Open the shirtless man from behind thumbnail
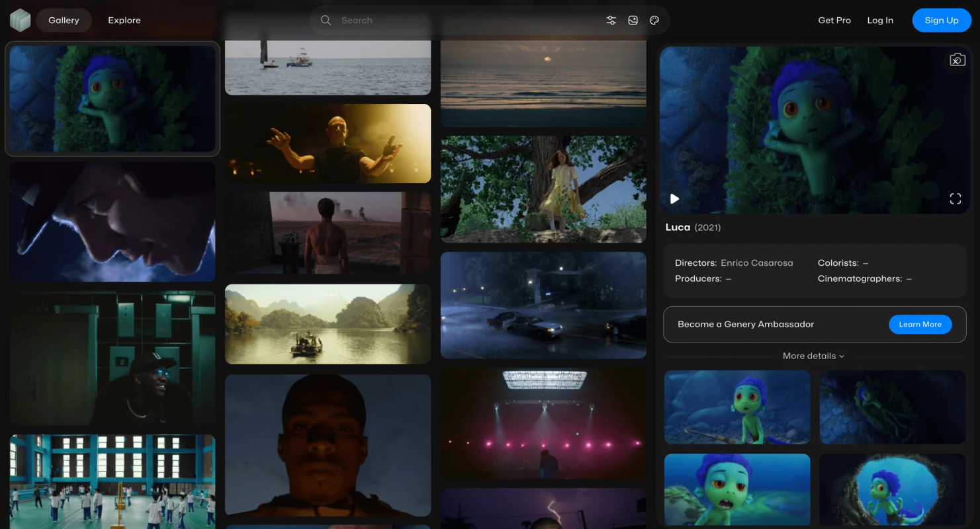This screenshot has height=529, width=980. coord(328,233)
